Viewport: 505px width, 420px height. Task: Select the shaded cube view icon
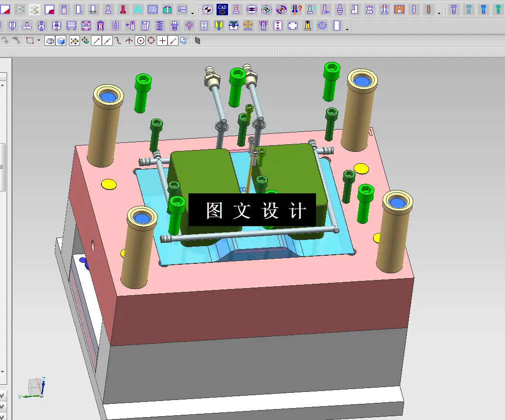pos(60,40)
